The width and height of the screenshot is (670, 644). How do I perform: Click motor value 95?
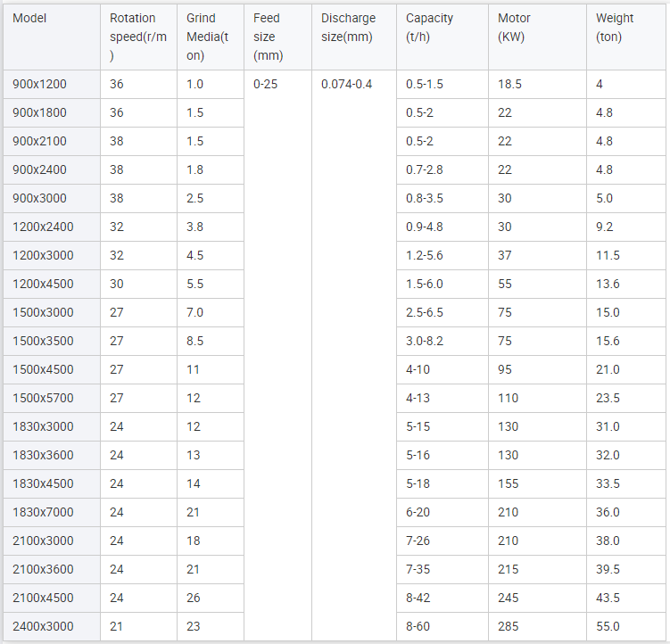pyautogui.click(x=505, y=369)
